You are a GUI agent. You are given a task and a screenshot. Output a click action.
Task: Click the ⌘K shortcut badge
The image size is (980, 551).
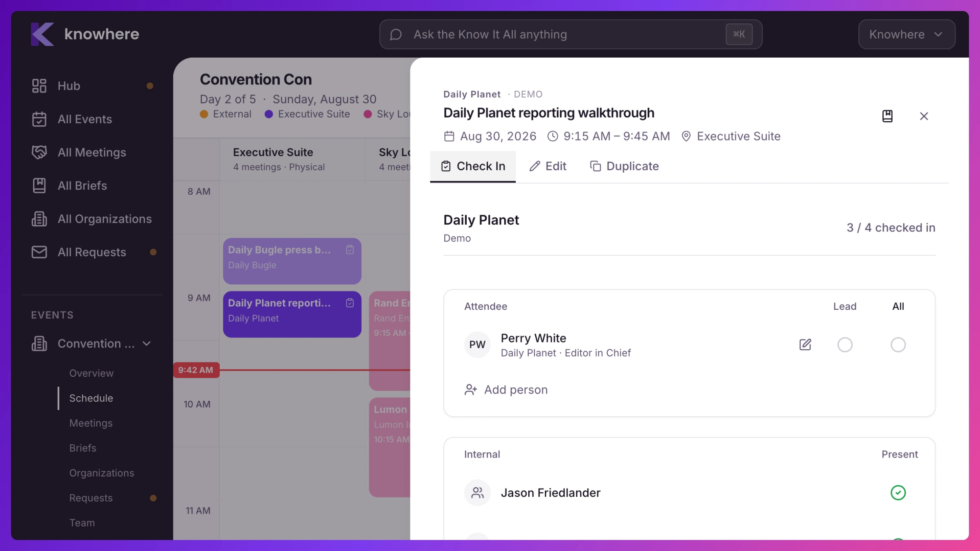pyautogui.click(x=739, y=34)
